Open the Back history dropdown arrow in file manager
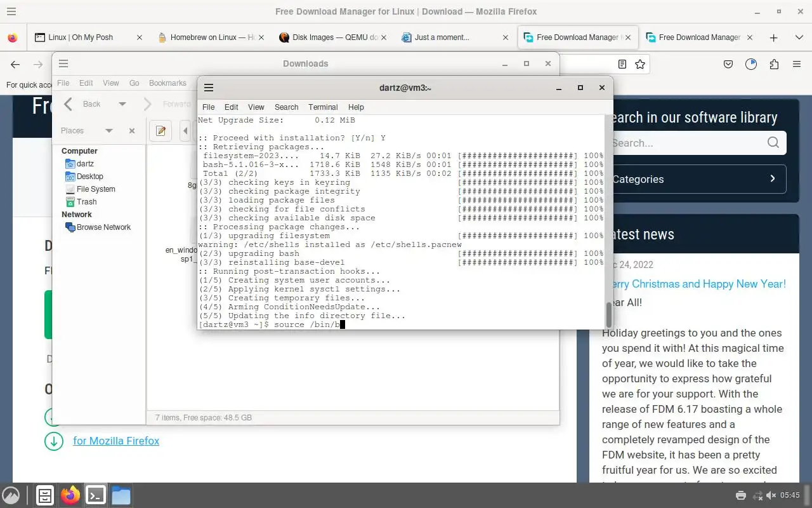Screen dimensions: 812x508 pyautogui.click(x=122, y=104)
